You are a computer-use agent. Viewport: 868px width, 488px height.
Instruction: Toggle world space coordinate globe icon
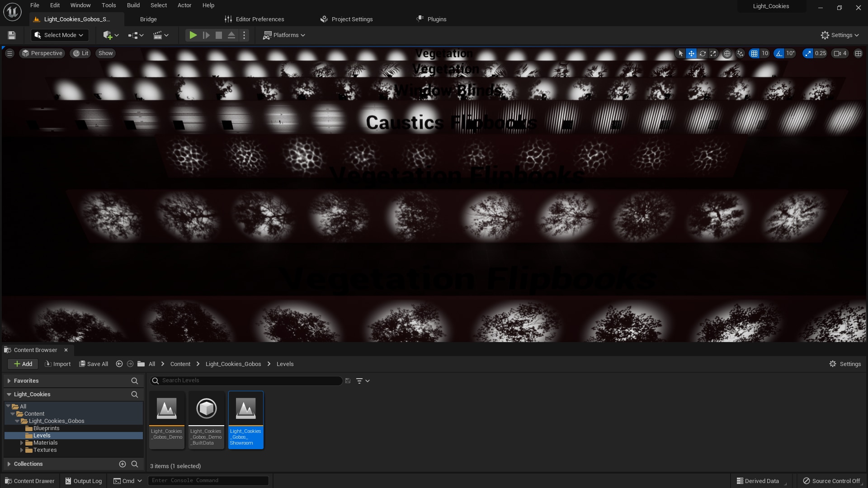(727, 53)
